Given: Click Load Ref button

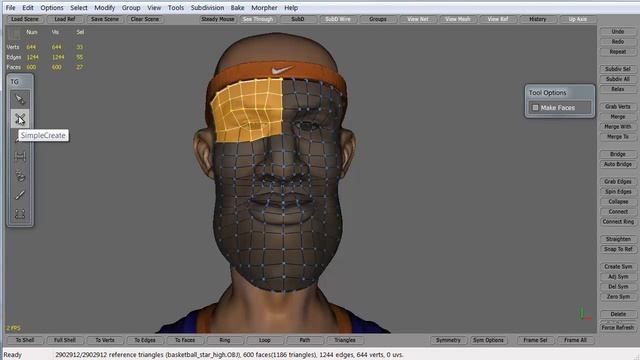Looking at the screenshot, I should 65,19.
